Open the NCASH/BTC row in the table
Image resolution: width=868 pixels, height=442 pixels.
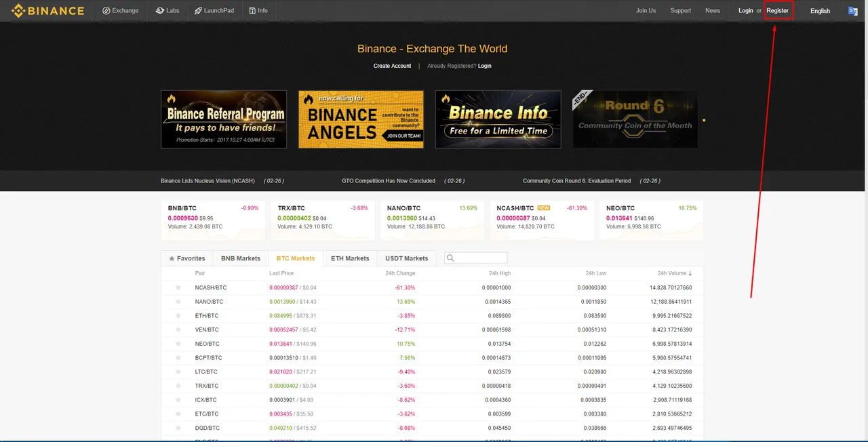click(432, 287)
